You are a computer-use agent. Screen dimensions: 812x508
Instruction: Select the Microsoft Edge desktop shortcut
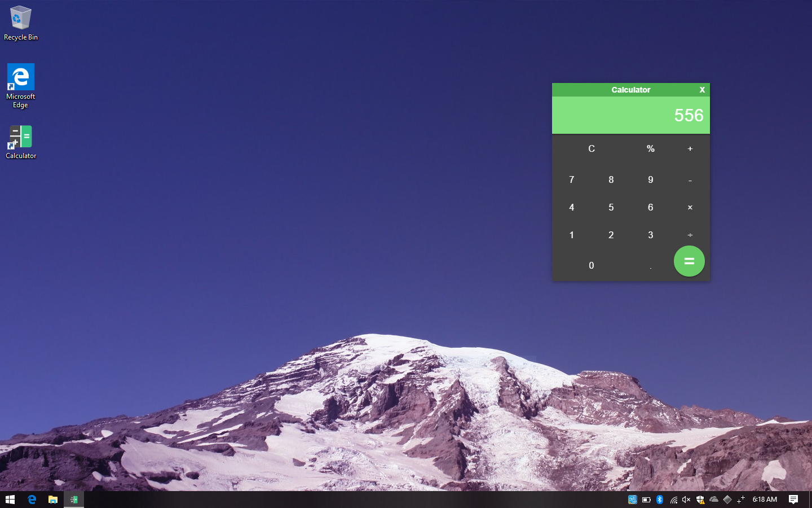(x=21, y=86)
